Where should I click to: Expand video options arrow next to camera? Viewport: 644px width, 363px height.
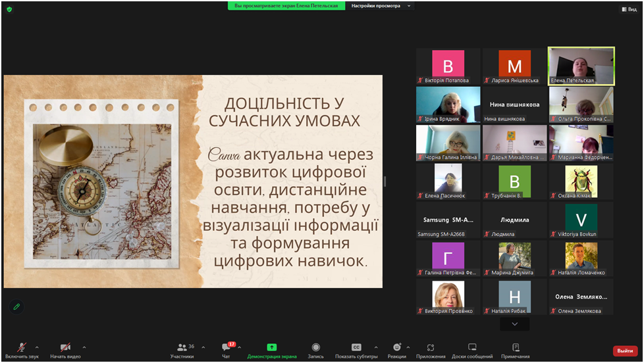(x=84, y=347)
